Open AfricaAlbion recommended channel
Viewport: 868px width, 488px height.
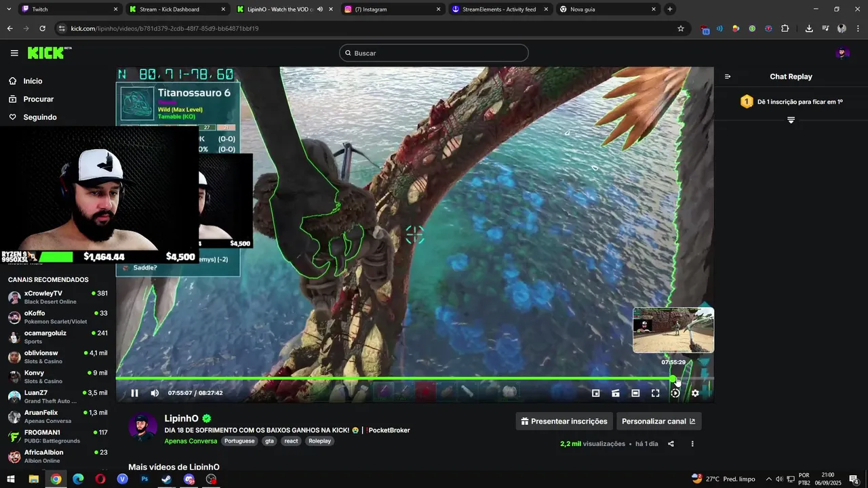58,456
